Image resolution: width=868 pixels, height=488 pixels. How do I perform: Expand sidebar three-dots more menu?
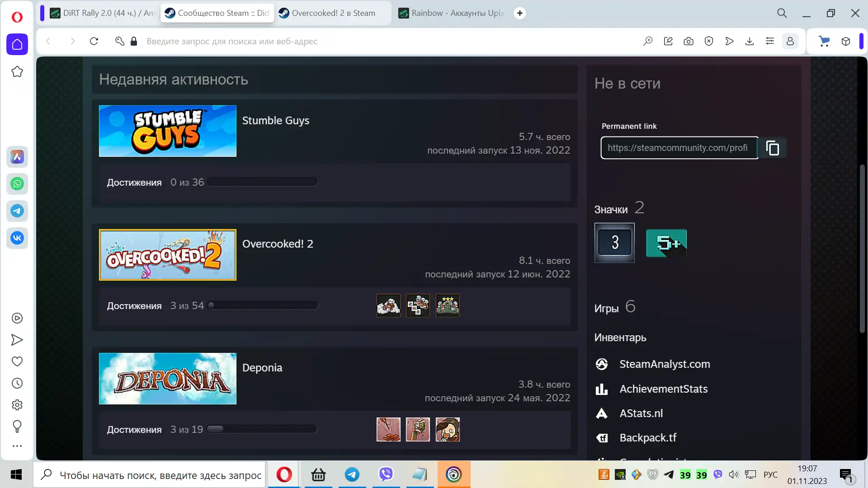(17, 446)
